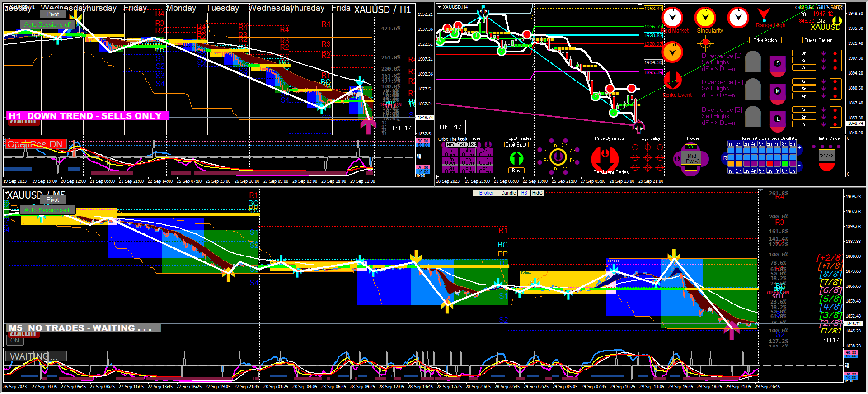Viewport: 868px width, 394px height.
Task: Click the purple arrow left of Mid Pw
Action: (677, 158)
